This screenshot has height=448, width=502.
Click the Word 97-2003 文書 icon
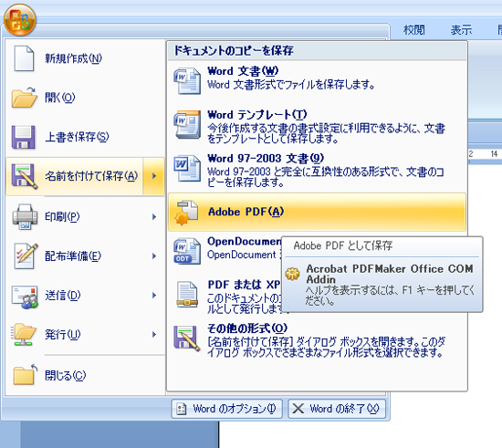(x=187, y=168)
